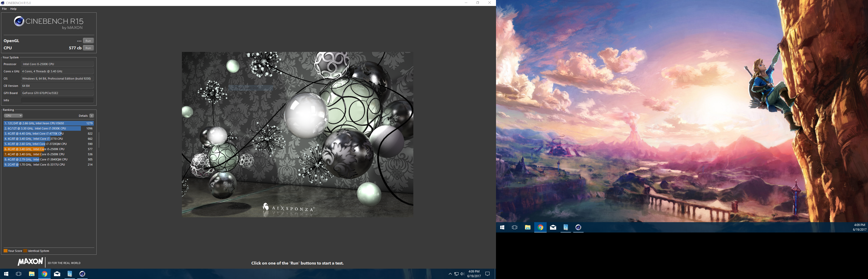The width and height of the screenshot is (868, 279).
Task: Restore down the Cinebench window
Action: (x=477, y=3)
